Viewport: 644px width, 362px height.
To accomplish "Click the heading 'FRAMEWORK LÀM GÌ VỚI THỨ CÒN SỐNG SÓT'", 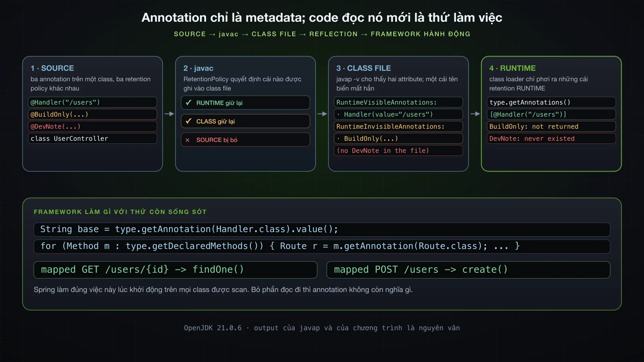I will click(x=120, y=212).
